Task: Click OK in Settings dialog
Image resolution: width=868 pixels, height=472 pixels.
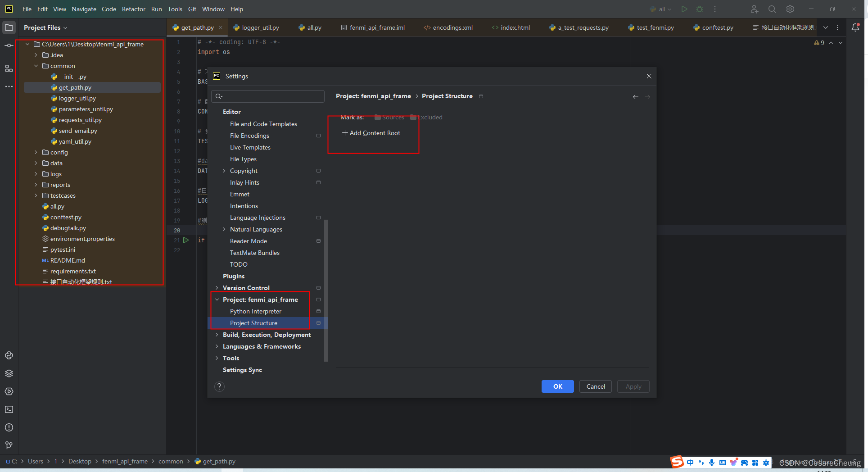Action: point(557,386)
